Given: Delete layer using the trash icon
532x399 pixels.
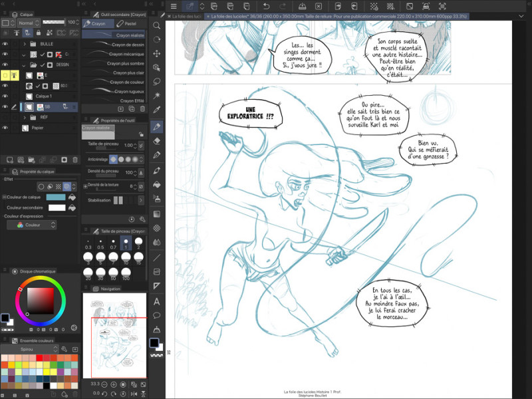Looking at the screenshot, I should (x=74, y=160).
